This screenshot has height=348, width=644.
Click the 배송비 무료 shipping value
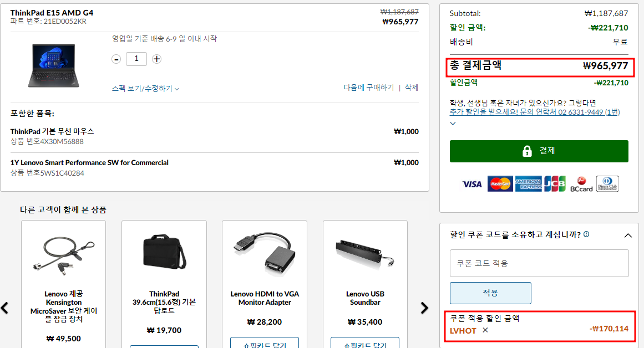pos(620,42)
